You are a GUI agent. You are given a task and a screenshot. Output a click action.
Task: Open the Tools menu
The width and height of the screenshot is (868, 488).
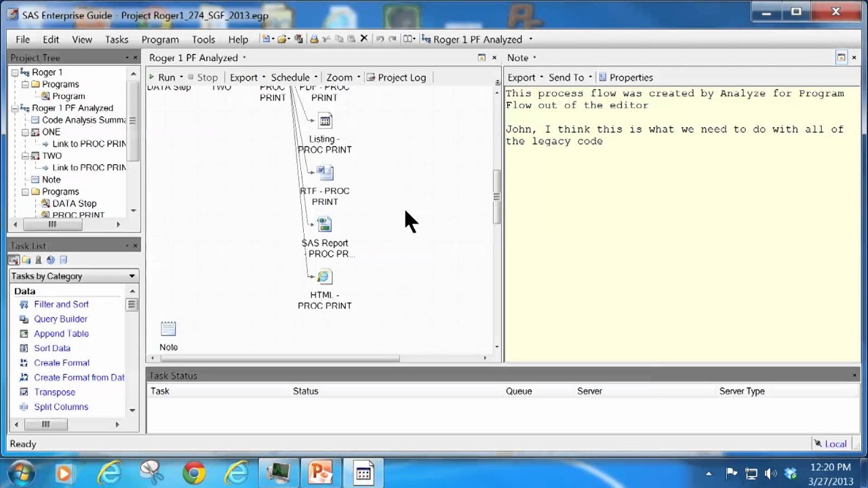click(x=203, y=39)
